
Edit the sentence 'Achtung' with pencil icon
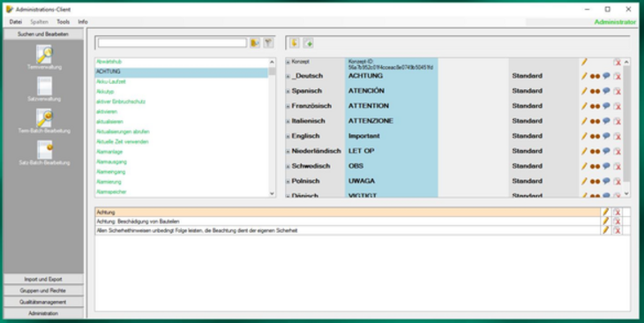pyautogui.click(x=605, y=212)
